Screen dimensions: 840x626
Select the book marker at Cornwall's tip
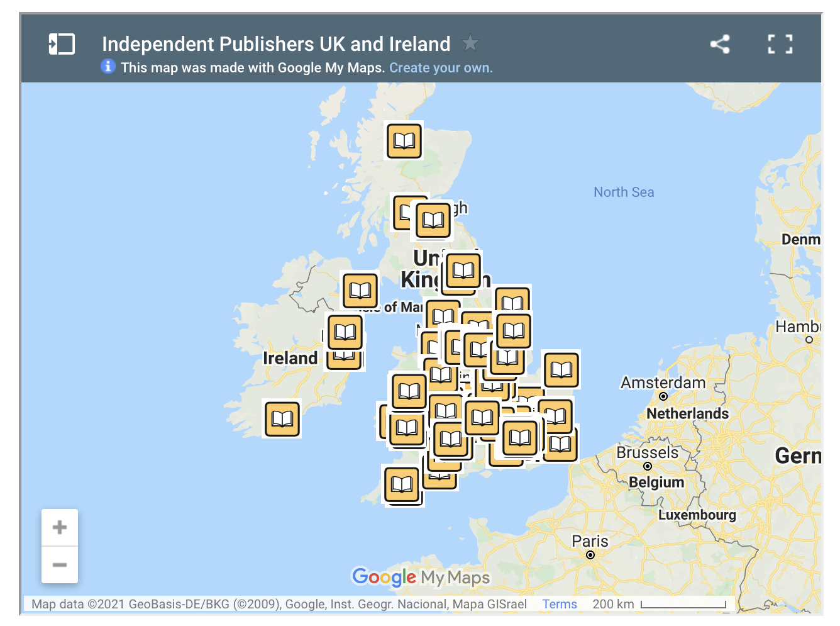[x=402, y=484]
